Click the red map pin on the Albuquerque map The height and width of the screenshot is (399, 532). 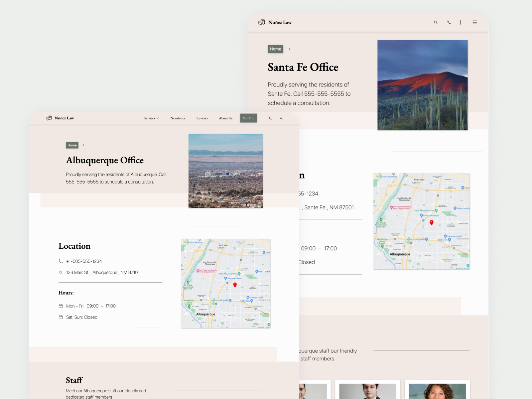235,285
